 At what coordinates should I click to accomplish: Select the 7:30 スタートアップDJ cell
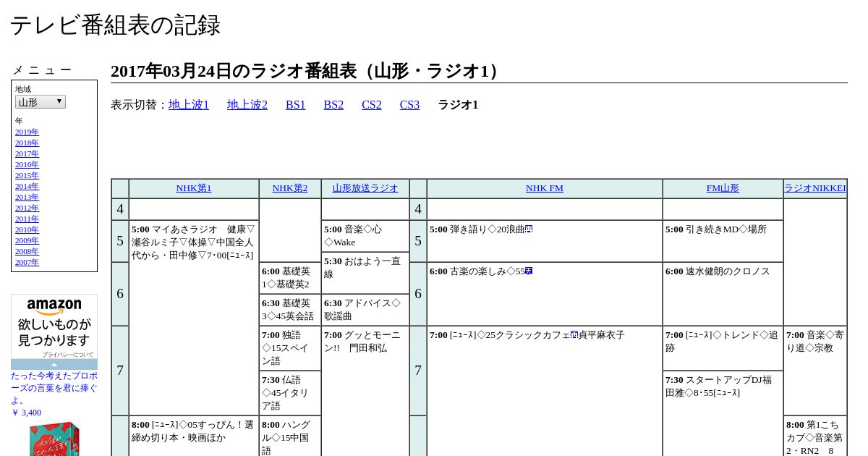(723, 413)
